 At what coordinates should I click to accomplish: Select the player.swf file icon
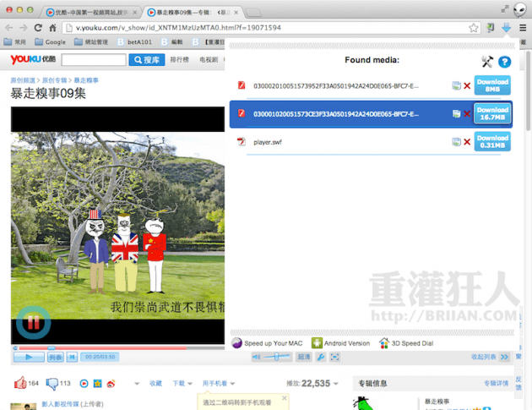click(242, 141)
